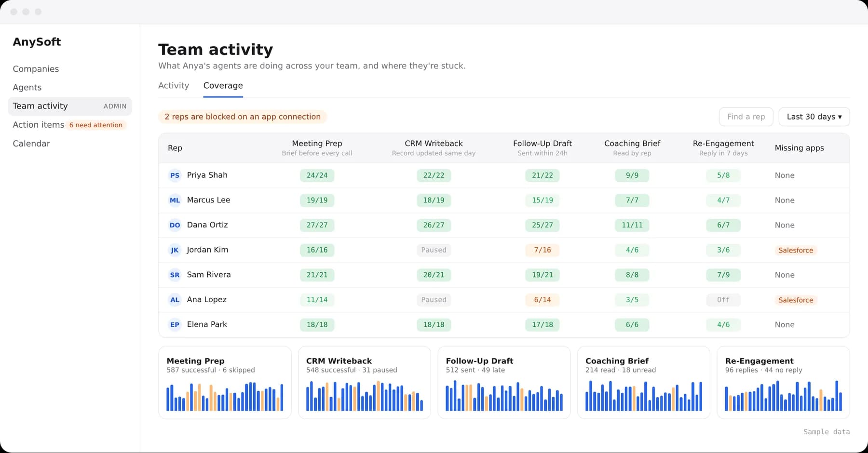
Task: Select the Coverage tab
Action: click(223, 85)
